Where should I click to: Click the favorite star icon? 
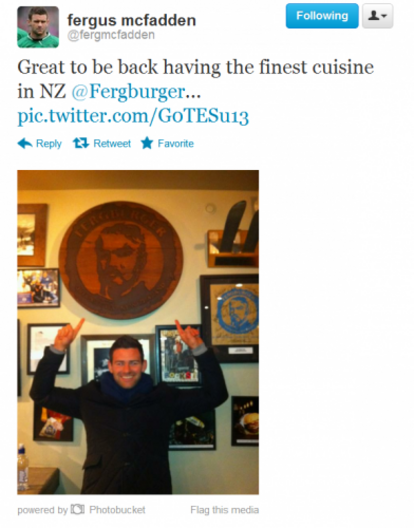pos(147,143)
